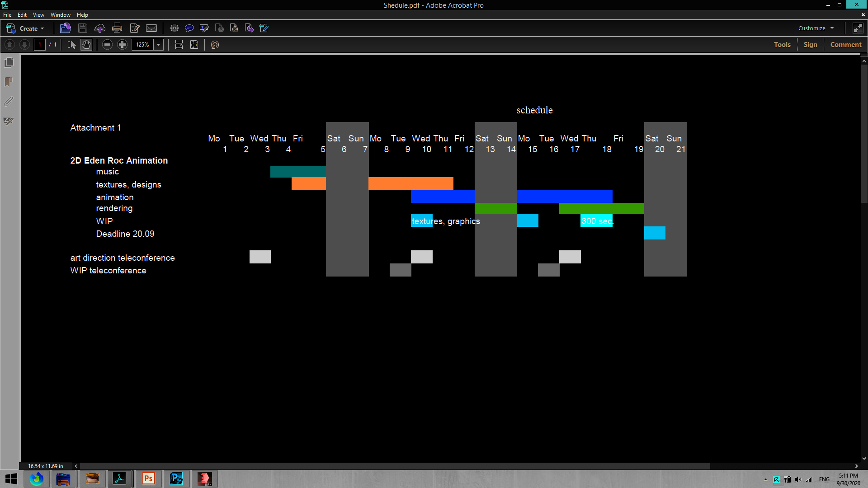The width and height of the screenshot is (868, 488).
Task: Click the page number input field
Action: (x=40, y=45)
